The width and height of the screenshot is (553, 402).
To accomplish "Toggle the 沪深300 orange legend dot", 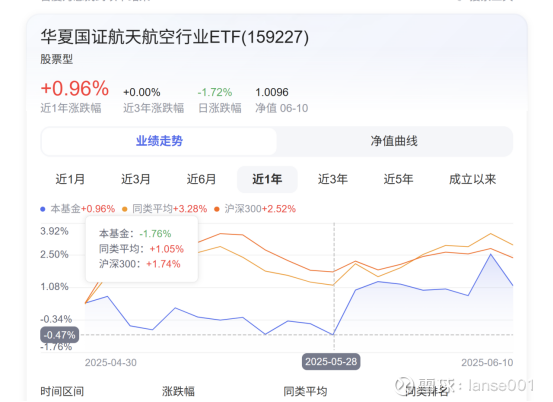I will pyautogui.click(x=217, y=209).
